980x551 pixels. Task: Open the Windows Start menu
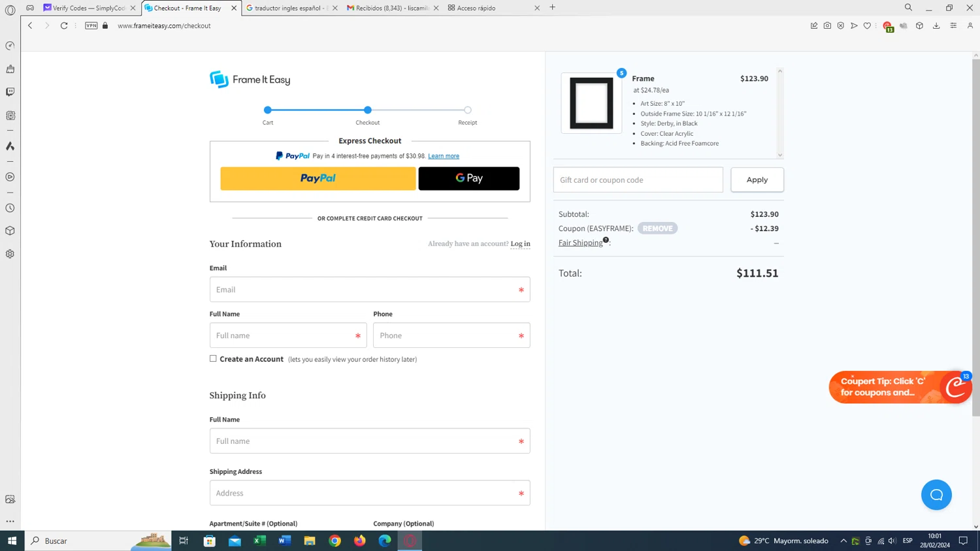click(x=12, y=541)
